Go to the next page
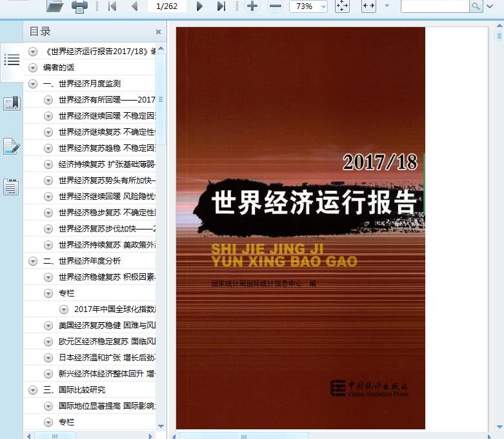 tap(199, 6)
